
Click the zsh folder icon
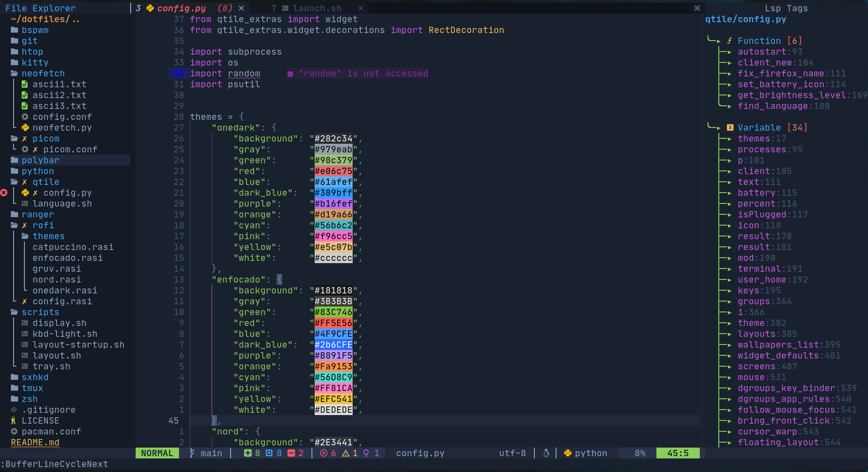click(x=14, y=399)
